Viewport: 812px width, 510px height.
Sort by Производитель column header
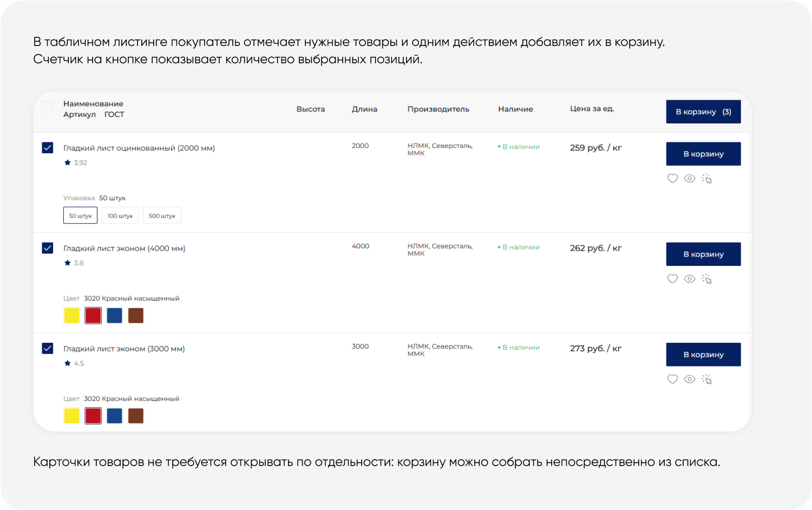[438, 109]
